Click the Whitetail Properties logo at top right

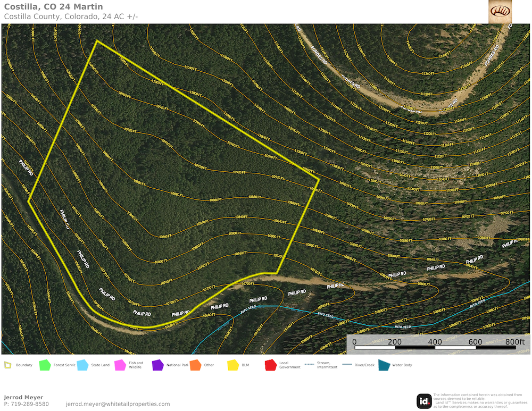pyautogui.click(x=500, y=11)
